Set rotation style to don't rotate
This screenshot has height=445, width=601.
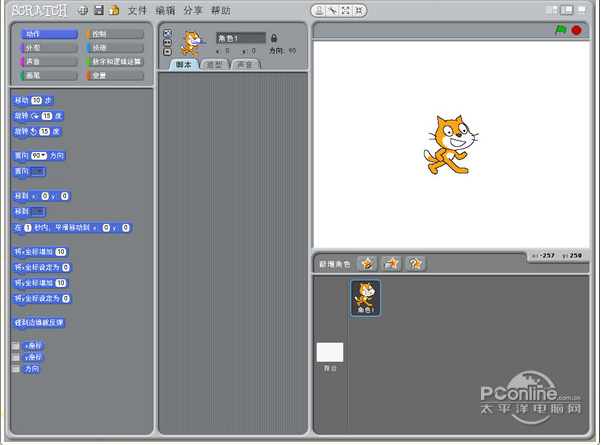[167, 52]
